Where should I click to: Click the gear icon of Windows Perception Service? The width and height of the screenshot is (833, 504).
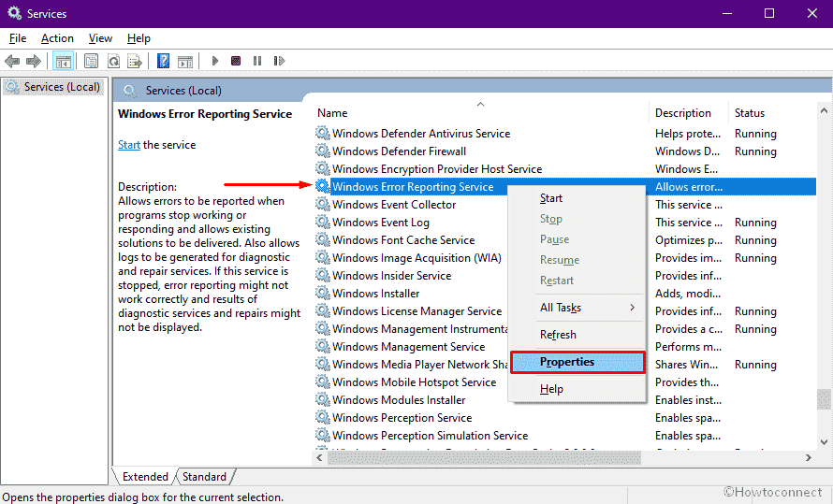pyautogui.click(x=322, y=417)
